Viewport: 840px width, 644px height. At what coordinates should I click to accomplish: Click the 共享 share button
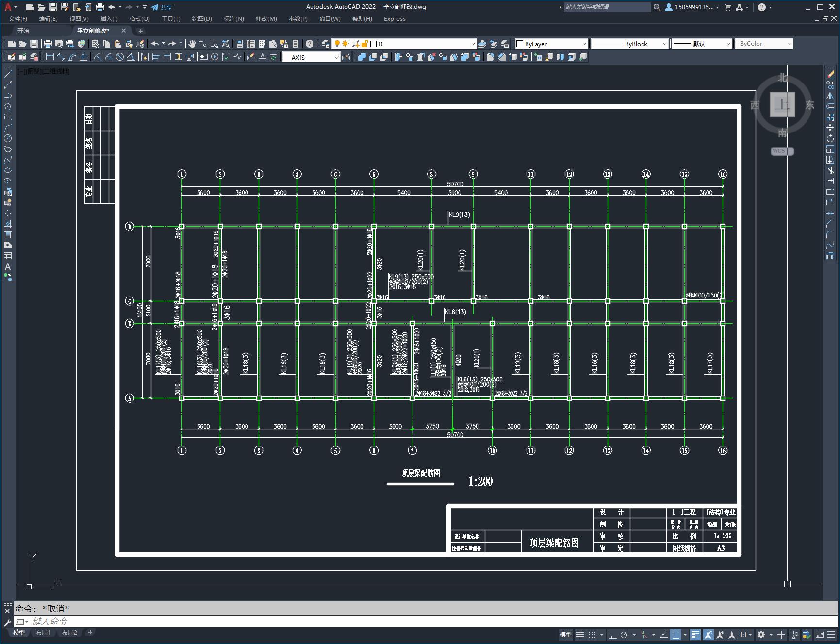coord(162,7)
